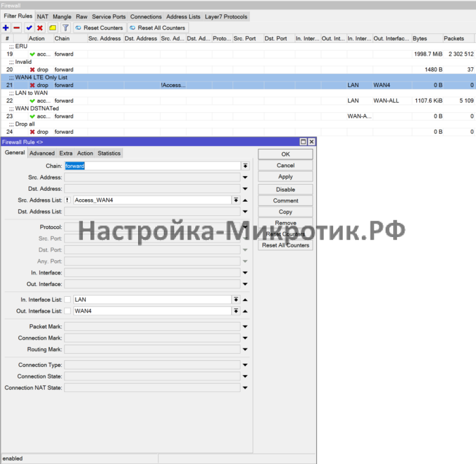Toggle the Out. Interface List negation checkbox
Screen dimensions: 476x464
(x=67, y=311)
